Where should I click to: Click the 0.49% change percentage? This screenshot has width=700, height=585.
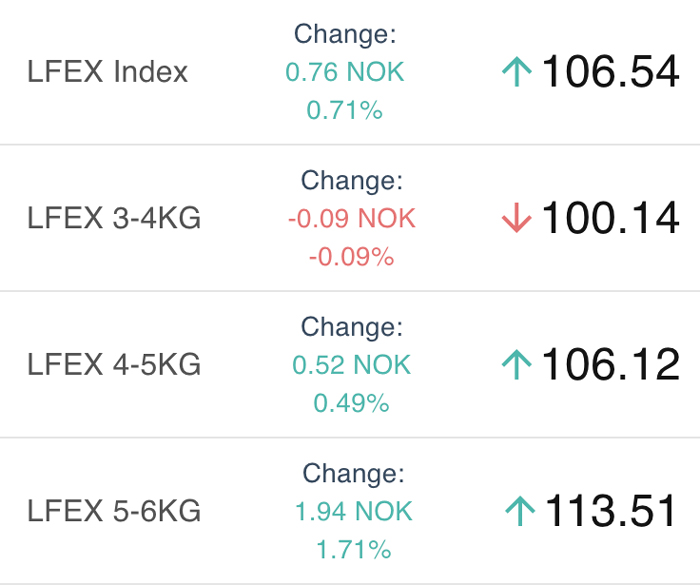point(351,403)
